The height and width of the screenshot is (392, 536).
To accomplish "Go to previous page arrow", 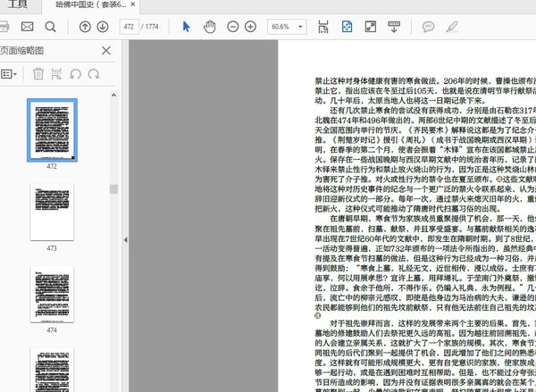I will click(x=85, y=27).
